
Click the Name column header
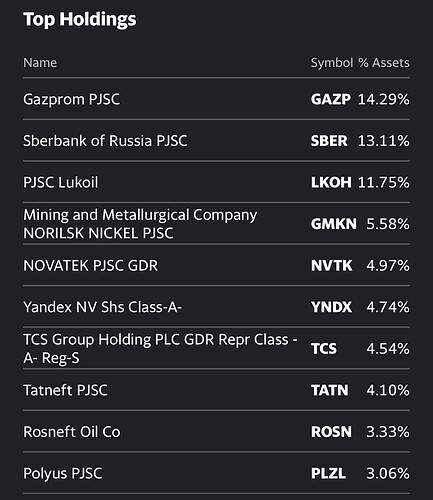[40, 63]
